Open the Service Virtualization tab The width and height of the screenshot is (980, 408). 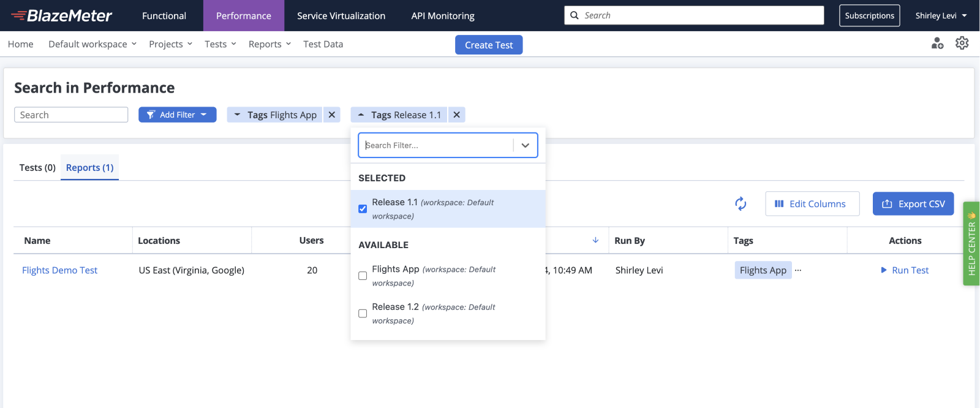click(x=341, y=16)
